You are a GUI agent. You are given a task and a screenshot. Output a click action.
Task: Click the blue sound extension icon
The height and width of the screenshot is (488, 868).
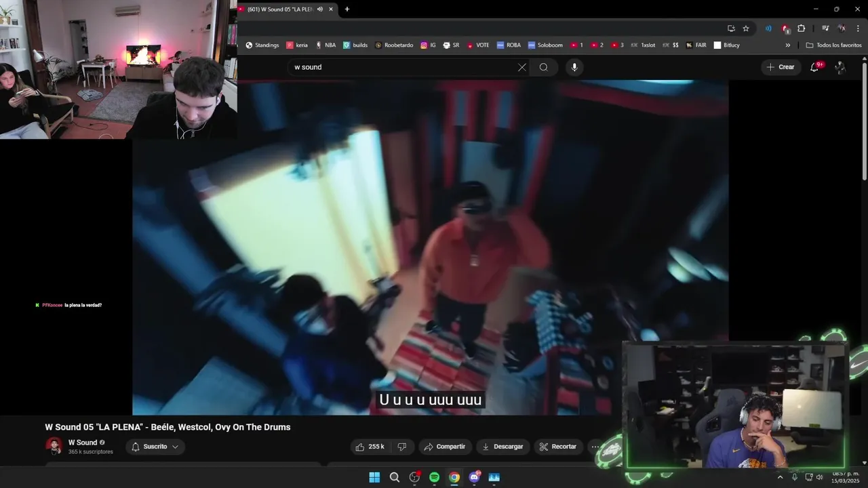pyautogui.click(x=768, y=28)
